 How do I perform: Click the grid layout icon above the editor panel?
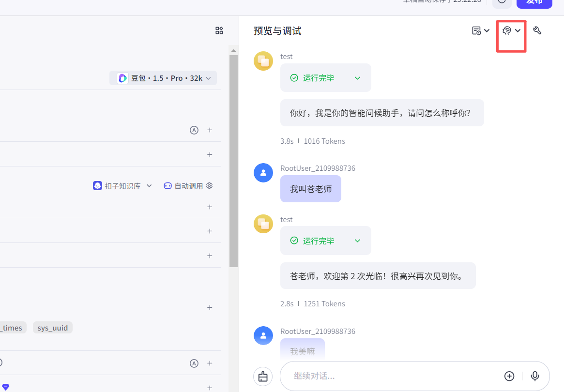click(219, 30)
